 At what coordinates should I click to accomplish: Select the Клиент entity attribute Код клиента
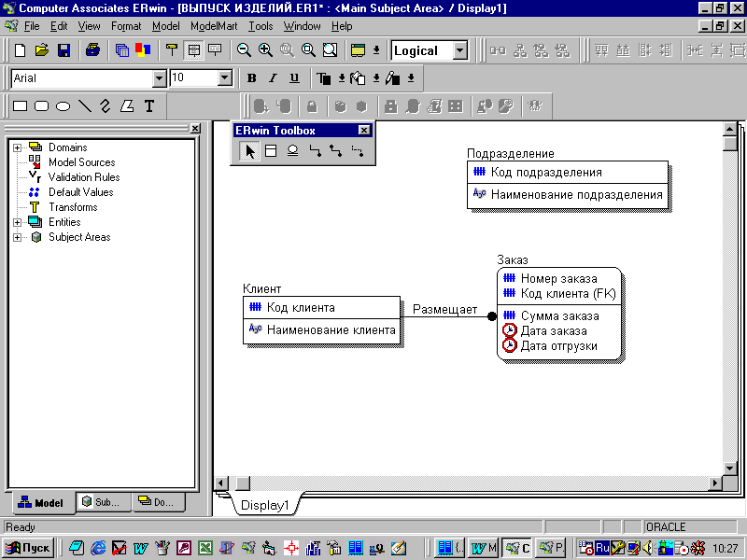coord(301,308)
